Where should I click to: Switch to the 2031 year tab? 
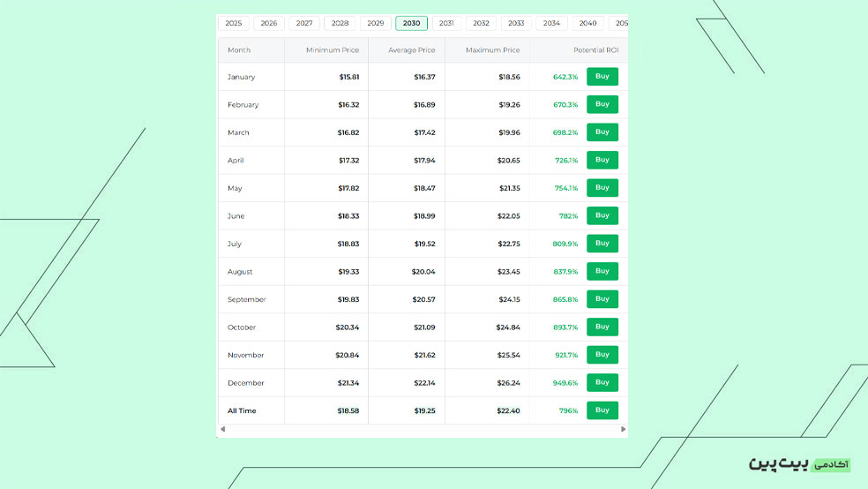[446, 23]
